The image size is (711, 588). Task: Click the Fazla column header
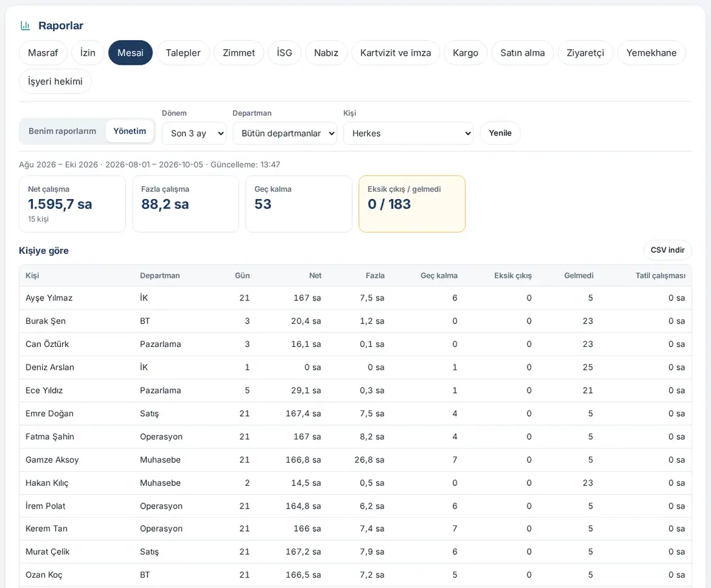(x=375, y=276)
